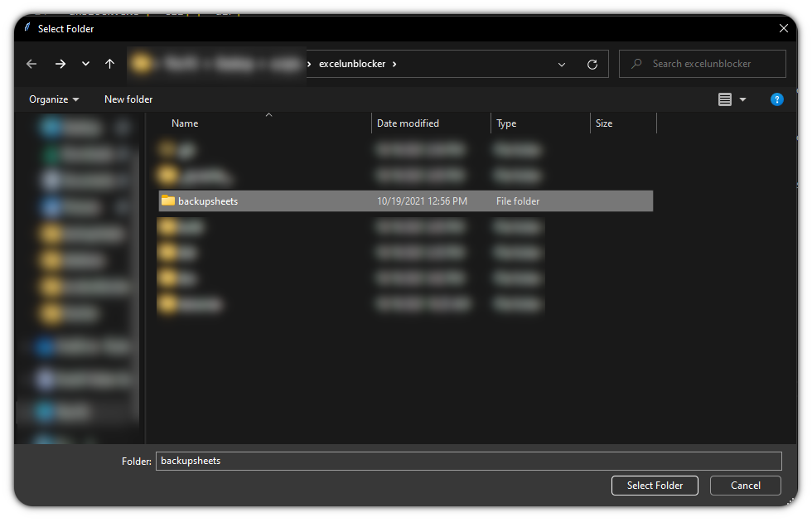Confirm with Select Folder button
This screenshot has width=812, height=527.
pyautogui.click(x=655, y=485)
